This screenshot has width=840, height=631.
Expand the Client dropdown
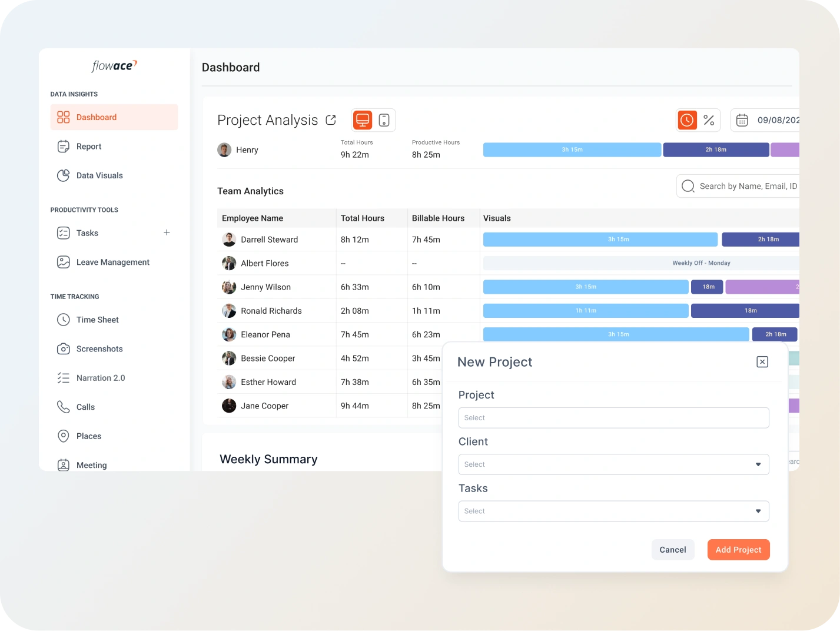pos(613,464)
